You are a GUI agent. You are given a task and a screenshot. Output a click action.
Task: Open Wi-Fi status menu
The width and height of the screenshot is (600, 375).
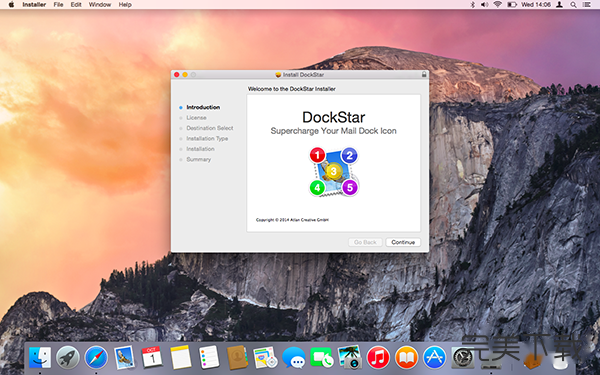click(x=497, y=5)
